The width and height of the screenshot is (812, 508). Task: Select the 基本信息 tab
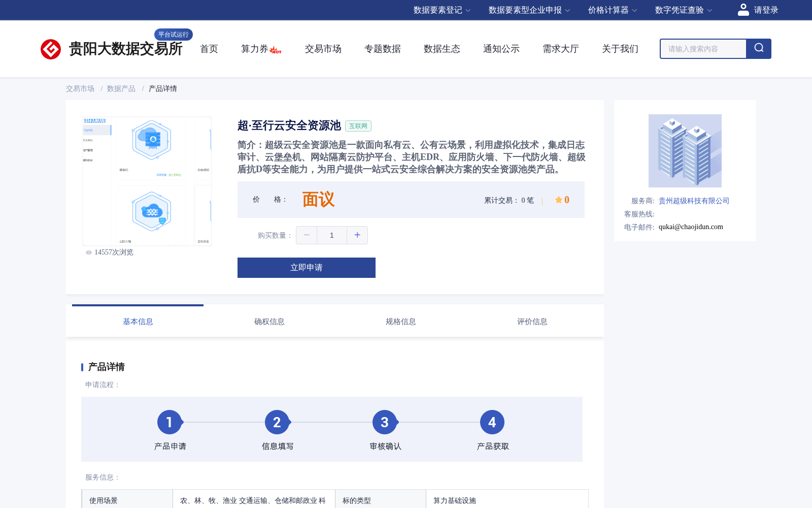tap(138, 322)
